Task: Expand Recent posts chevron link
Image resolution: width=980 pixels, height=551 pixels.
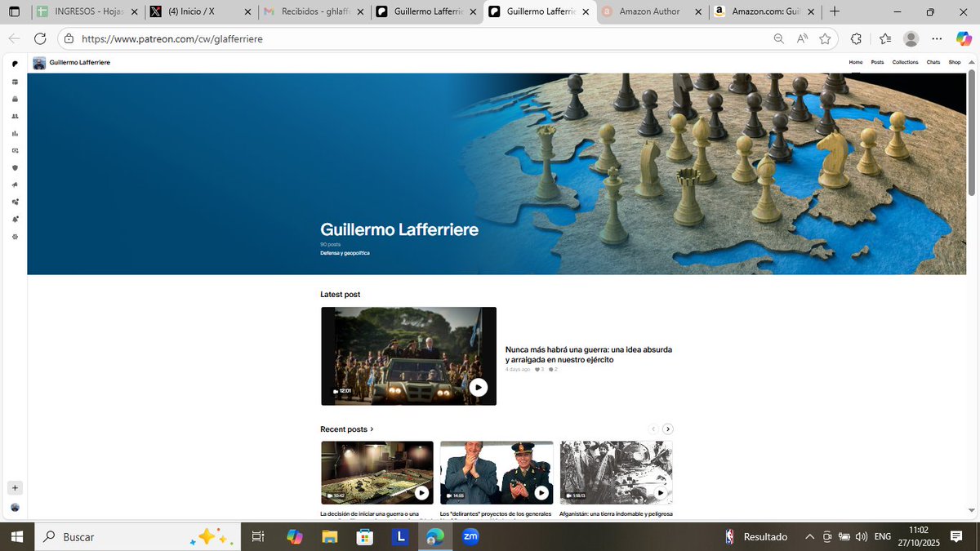Action: click(x=347, y=429)
